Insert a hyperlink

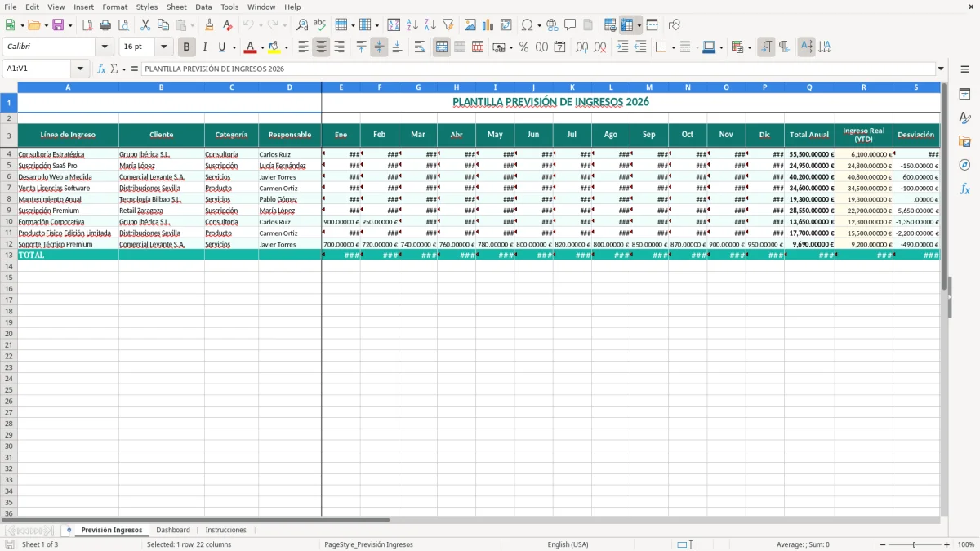[552, 25]
